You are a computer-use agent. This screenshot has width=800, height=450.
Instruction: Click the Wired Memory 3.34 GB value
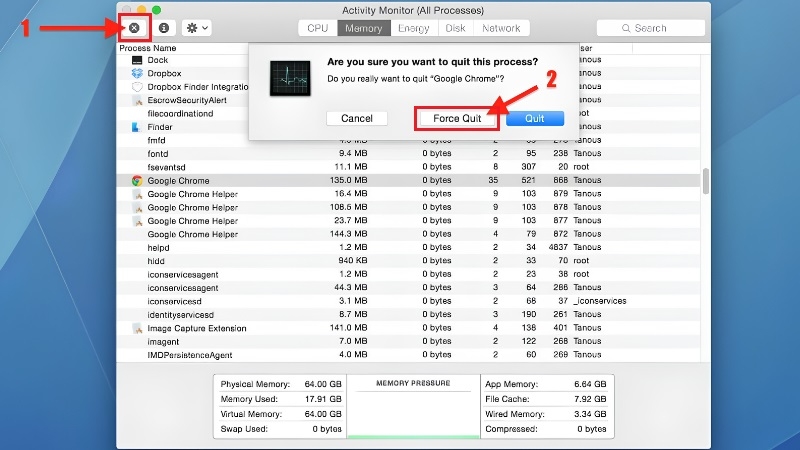[x=590, y=414]
